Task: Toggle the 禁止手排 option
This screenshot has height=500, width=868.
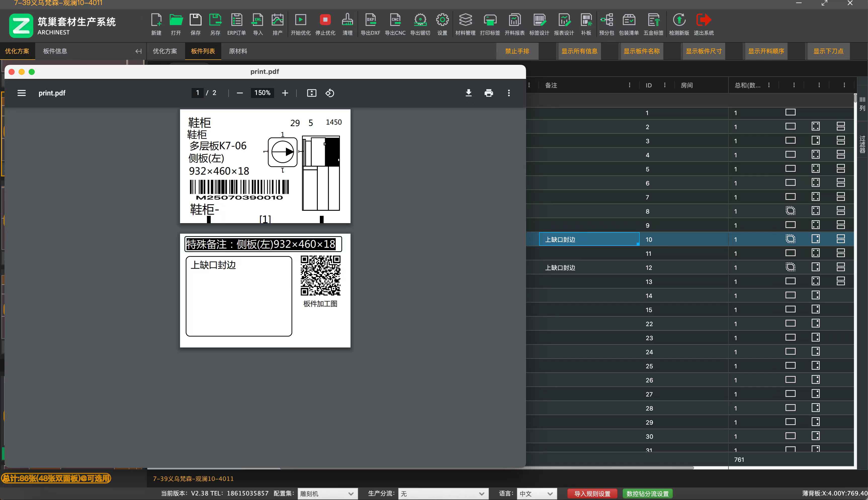Action: tap(517, 51)
